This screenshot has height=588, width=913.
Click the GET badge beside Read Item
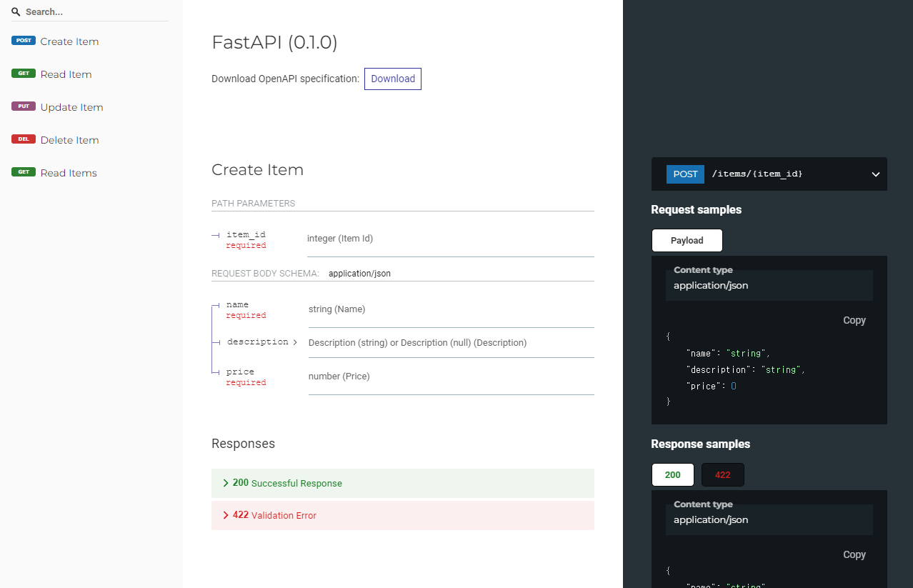click(x=24, y=74)
